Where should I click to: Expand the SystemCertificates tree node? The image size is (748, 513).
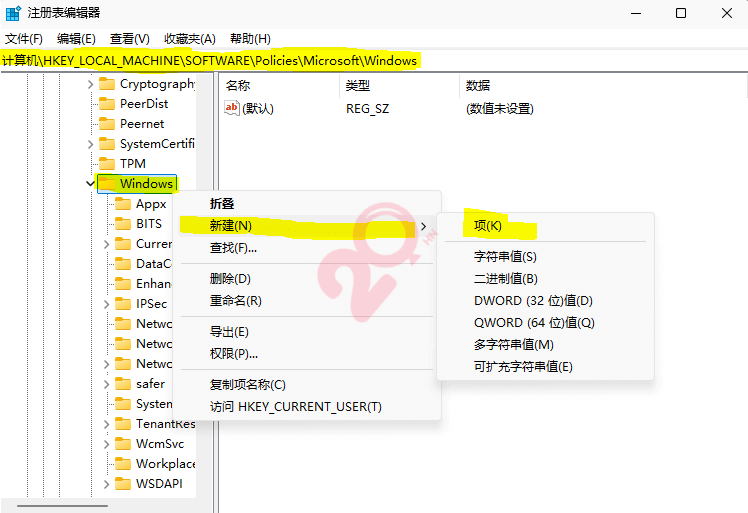(91, 144)
